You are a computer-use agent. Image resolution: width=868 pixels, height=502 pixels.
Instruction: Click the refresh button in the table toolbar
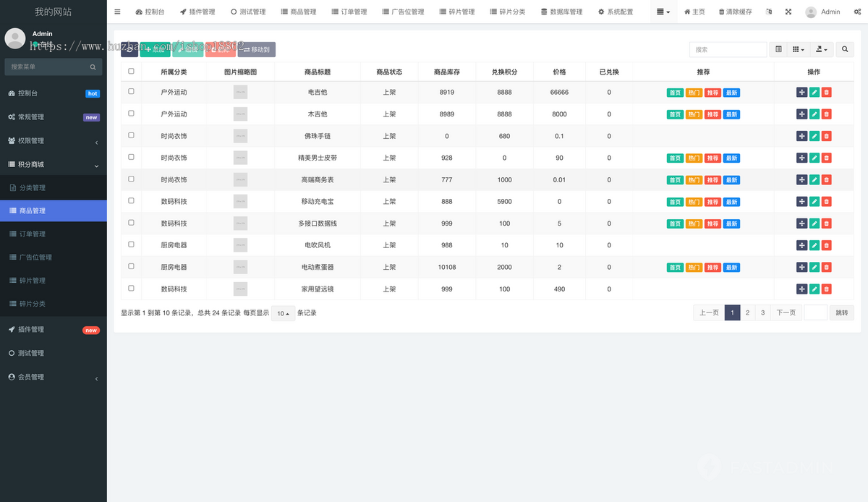coord(129,50)
